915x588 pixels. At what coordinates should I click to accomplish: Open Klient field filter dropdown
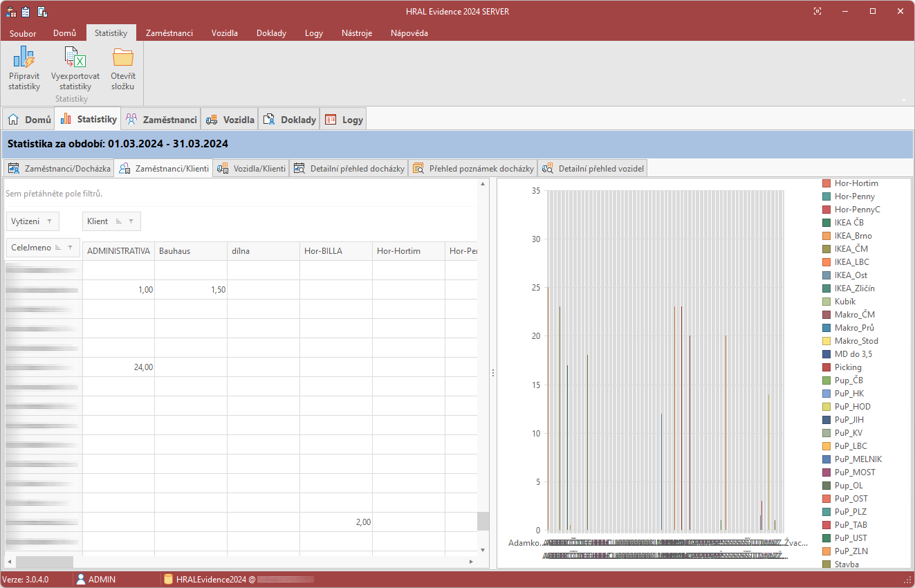(130, 221)
